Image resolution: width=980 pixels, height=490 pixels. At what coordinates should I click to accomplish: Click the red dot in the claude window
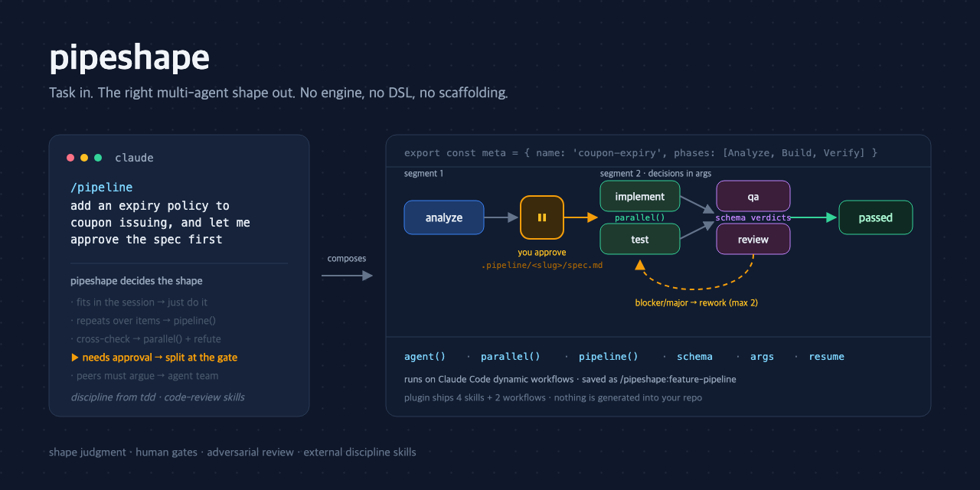[x=70, y=158]
